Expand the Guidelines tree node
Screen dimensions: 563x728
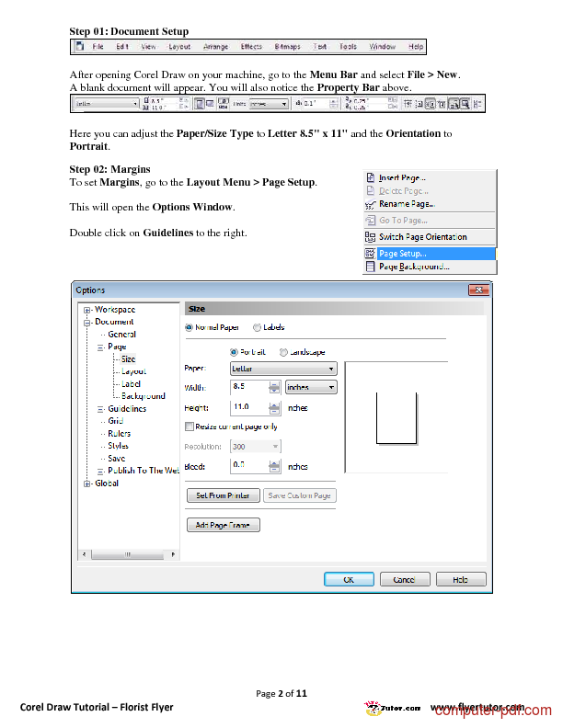coord(100,409)
